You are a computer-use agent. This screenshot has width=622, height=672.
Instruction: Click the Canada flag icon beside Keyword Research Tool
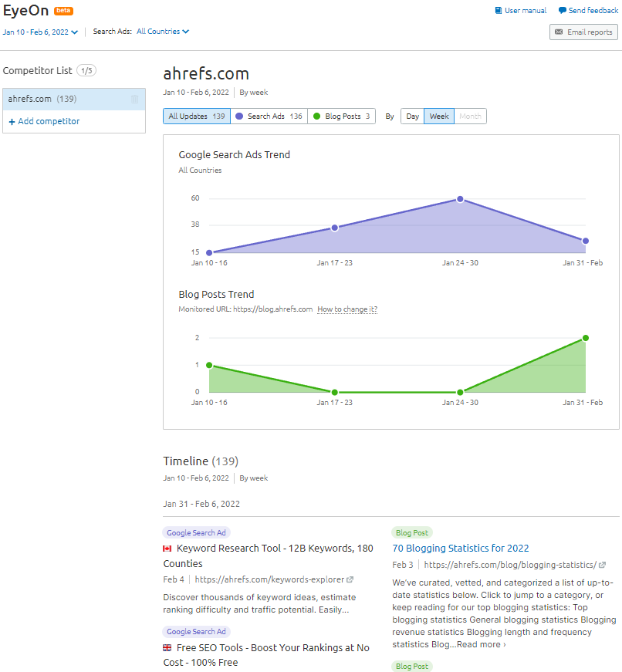point(167,549)
